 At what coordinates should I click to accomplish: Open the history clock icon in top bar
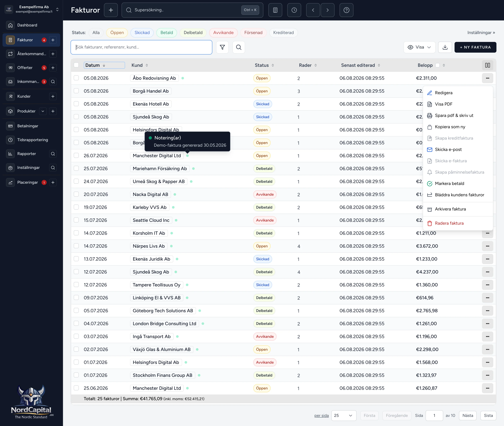pyautogui.click(x=294, y=10)
